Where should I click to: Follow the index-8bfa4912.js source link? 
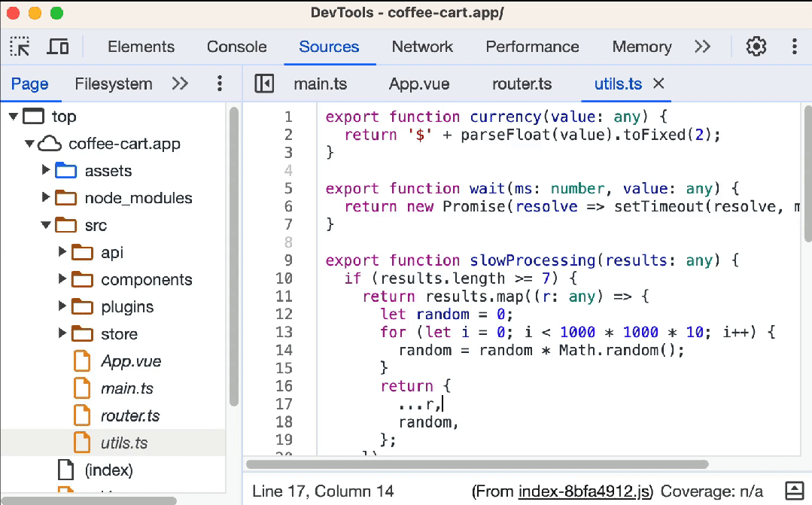pyautogui.click(x=585, y=491)
